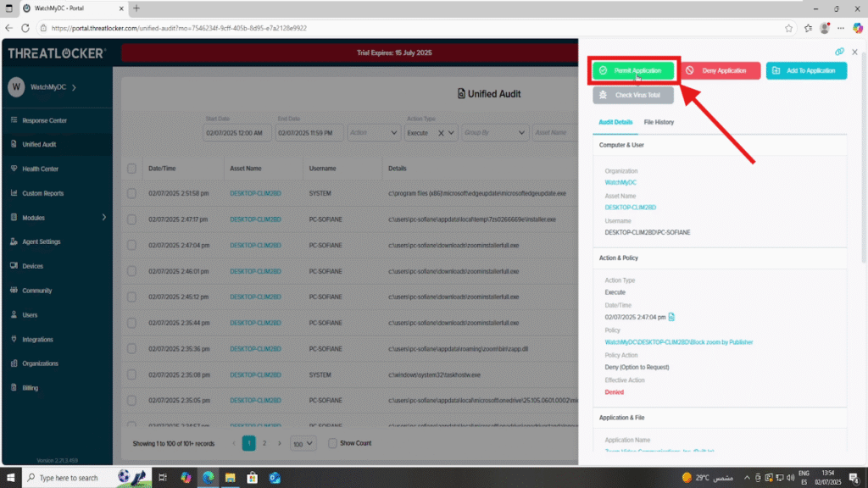This screenshot has width=868, height=488.
Task: Close the audit details side panel
Action: coord(854,52)
